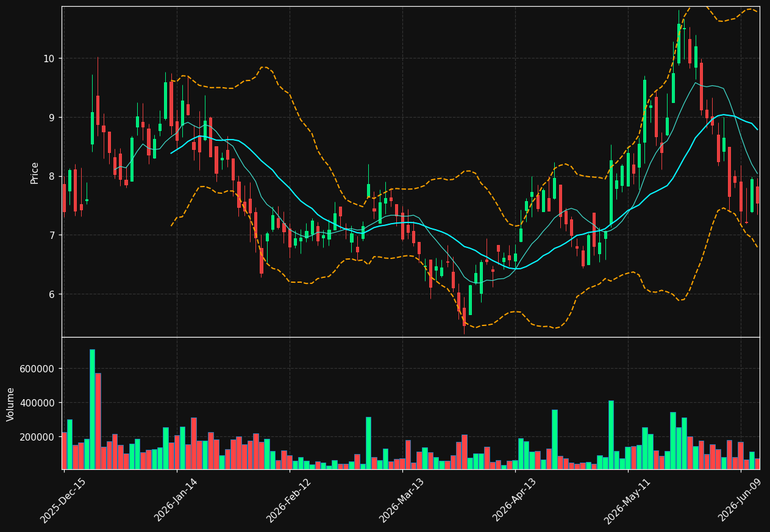Viewport: 770px width, 532px height.
Task: Click the price tick label 6
Action: point(52,294)
